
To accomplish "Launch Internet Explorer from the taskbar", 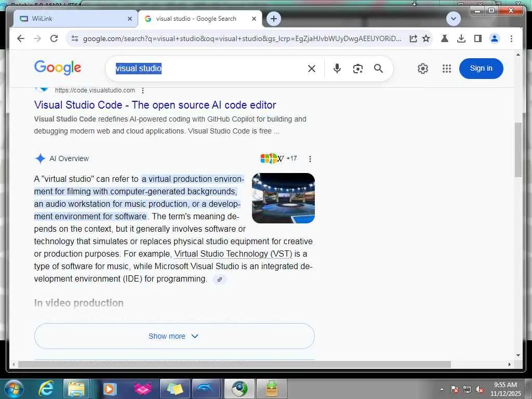I will pos(46,389).
